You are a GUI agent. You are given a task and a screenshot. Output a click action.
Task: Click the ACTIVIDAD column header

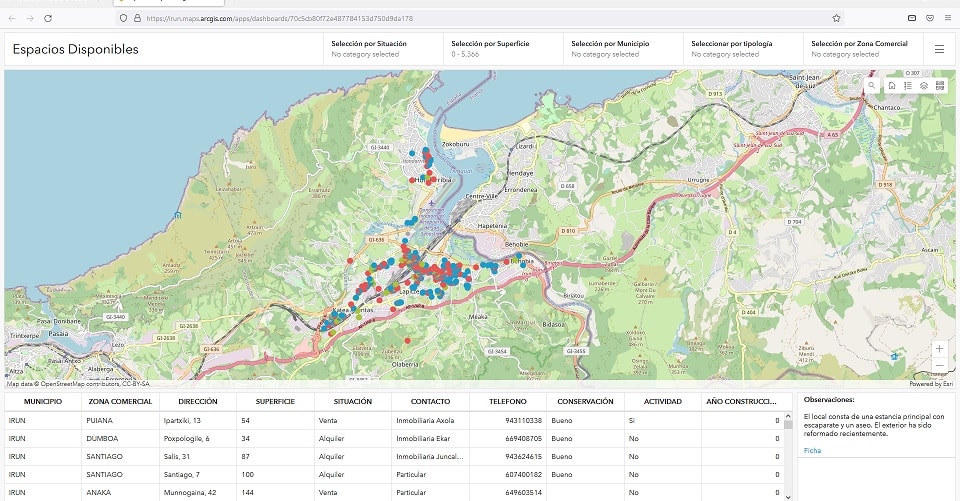click(x=662, y=402)
